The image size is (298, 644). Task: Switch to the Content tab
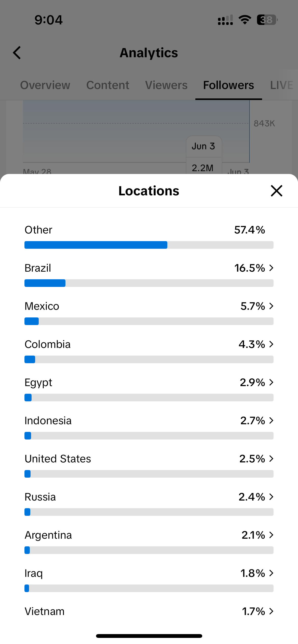[x=108, y=85]
